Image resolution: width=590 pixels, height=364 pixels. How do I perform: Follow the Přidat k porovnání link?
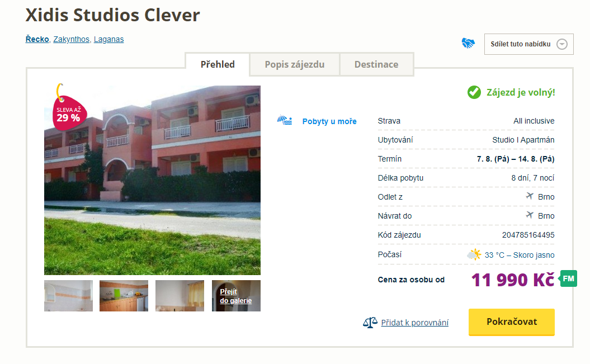414,323
